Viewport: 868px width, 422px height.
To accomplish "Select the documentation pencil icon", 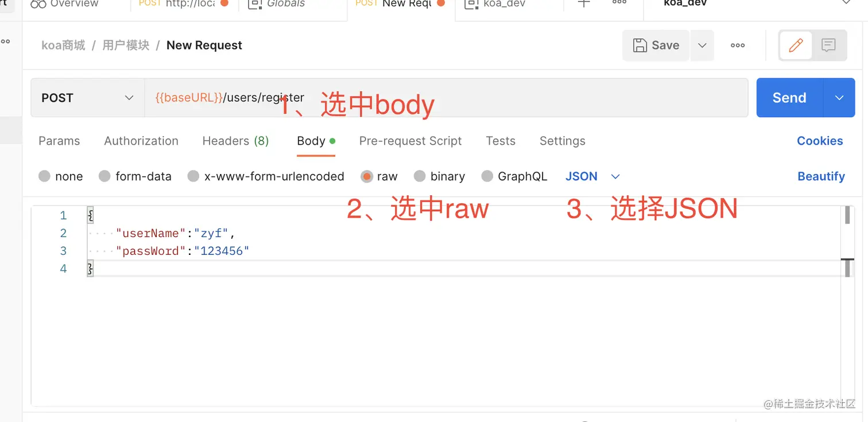I will (x=795, y=45).
